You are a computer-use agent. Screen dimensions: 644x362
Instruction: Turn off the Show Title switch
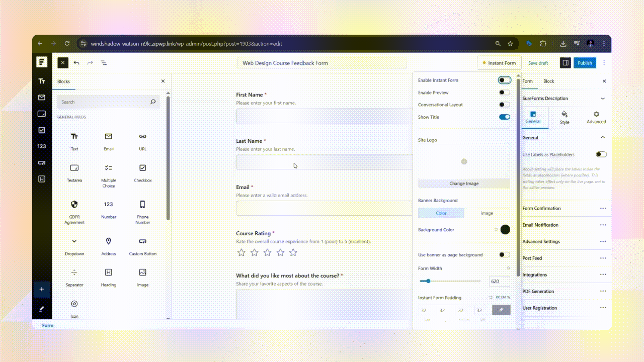coord(505,117)
